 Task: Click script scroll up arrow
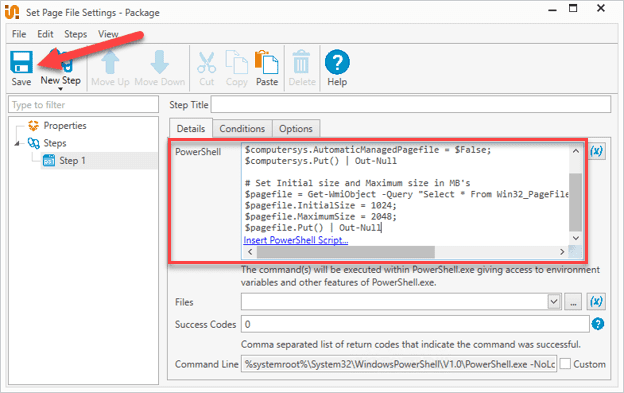tap(576, 151)
